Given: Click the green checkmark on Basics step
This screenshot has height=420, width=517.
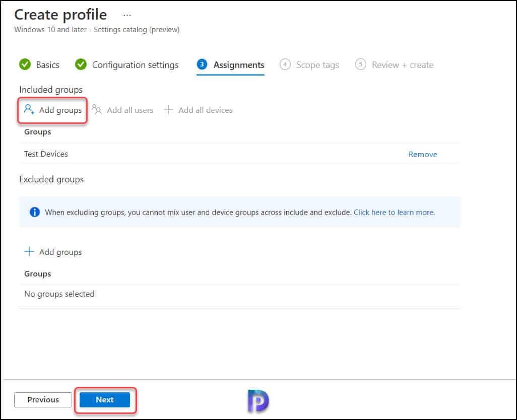Looking at the screenshot, I should 25,64.
